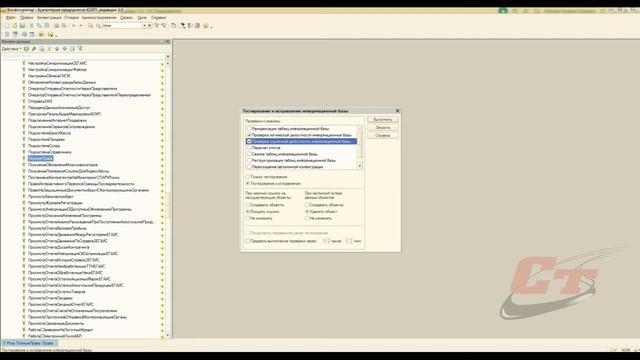
Task: Enable Сжатие таблиц информационной базы checkbox
Action: (249, 154)
